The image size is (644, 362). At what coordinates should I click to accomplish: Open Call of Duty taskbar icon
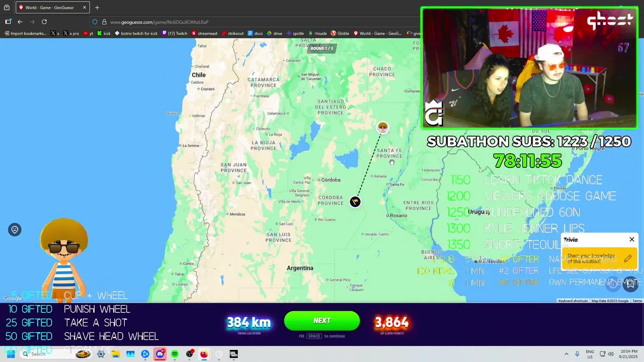click(x=233, y=354)
